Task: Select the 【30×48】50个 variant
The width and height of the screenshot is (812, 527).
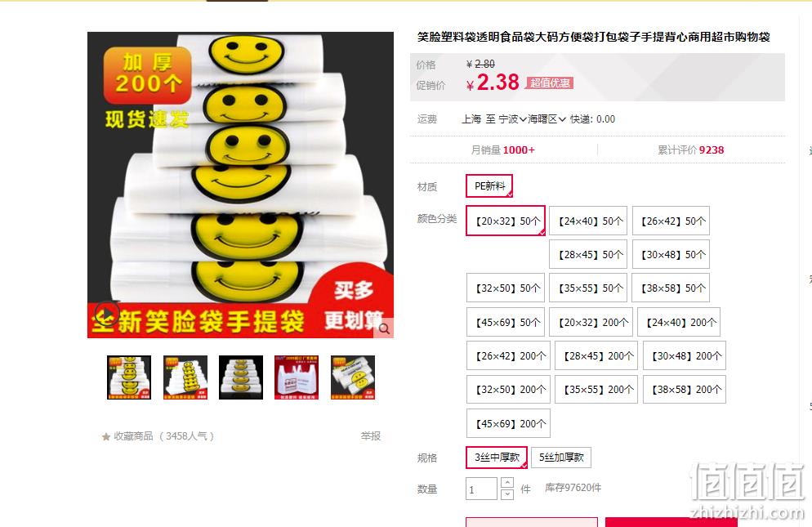Action: tap(671, 254)
